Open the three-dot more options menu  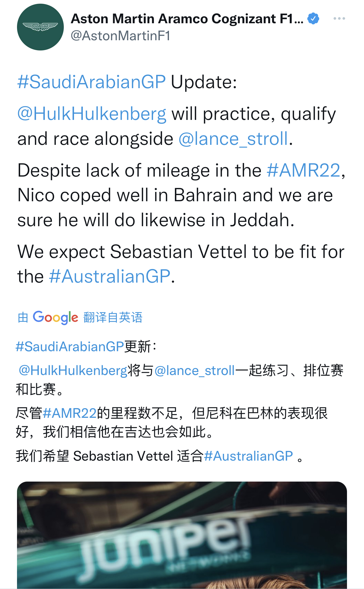339,19
